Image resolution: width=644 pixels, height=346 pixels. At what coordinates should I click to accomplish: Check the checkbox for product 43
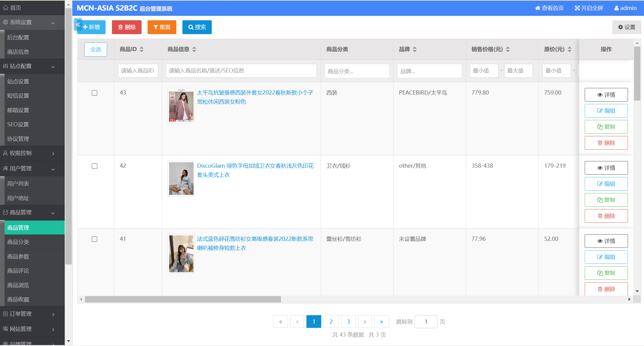coord(94,93)
